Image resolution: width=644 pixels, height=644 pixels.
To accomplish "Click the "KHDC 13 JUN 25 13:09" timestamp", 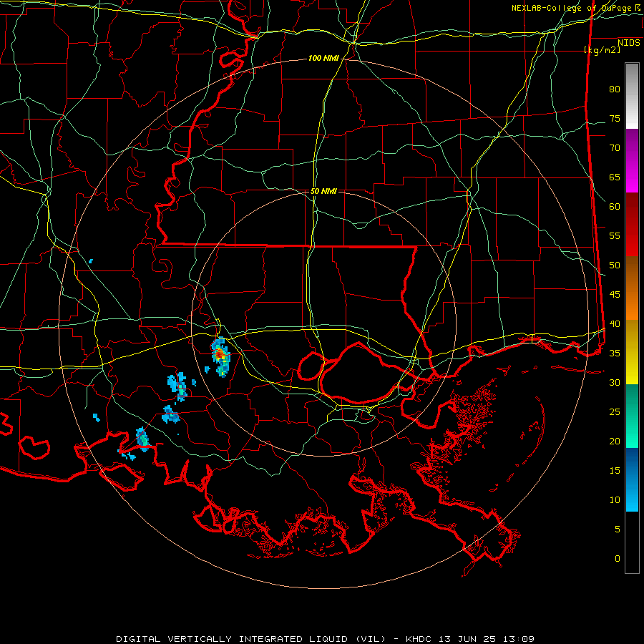I will pos(470,639).
